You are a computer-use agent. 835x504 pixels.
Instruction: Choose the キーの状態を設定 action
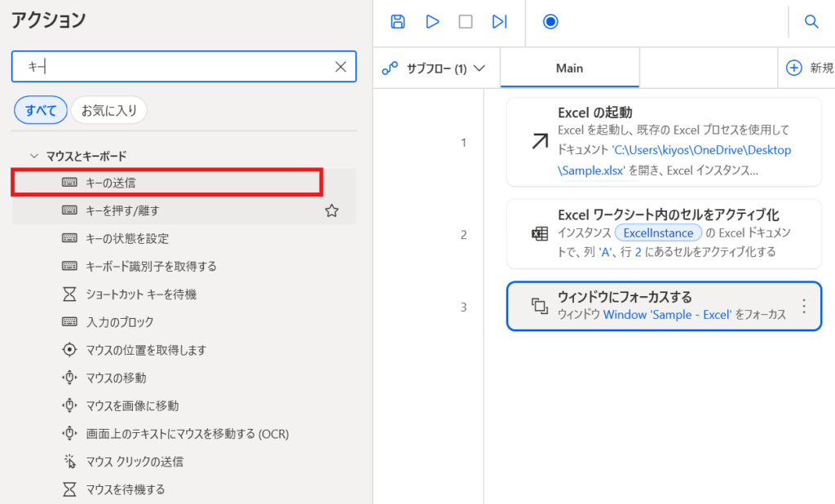[183, 238]
